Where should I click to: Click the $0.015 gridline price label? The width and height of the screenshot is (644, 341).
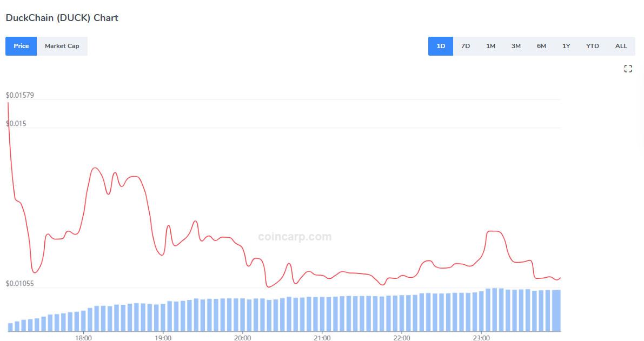point(16,124)
